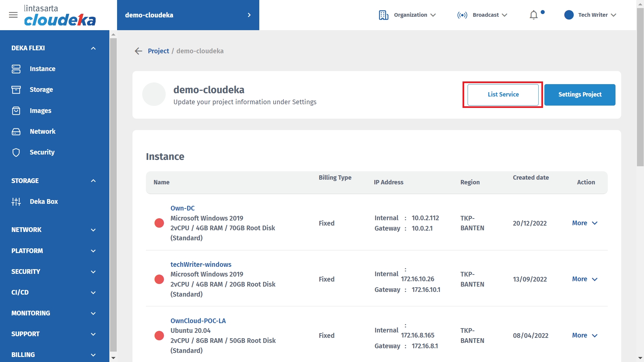Viewport: 644px width, 362px height.
Task: Click the Settings Project button
Action: (580, 95)
